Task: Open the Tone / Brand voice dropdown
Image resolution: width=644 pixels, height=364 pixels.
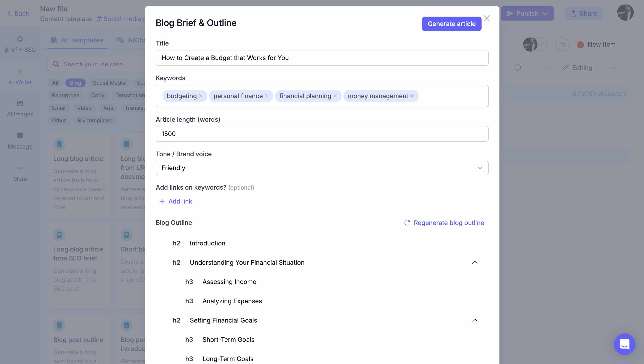Action: pyautogui.click(x=322, y=168)
